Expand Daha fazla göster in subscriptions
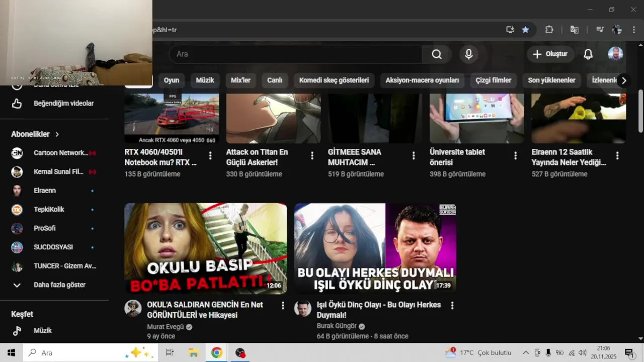The height and width of the screenshot is (362, 644). pyautogui.click(x=54, y=285)
